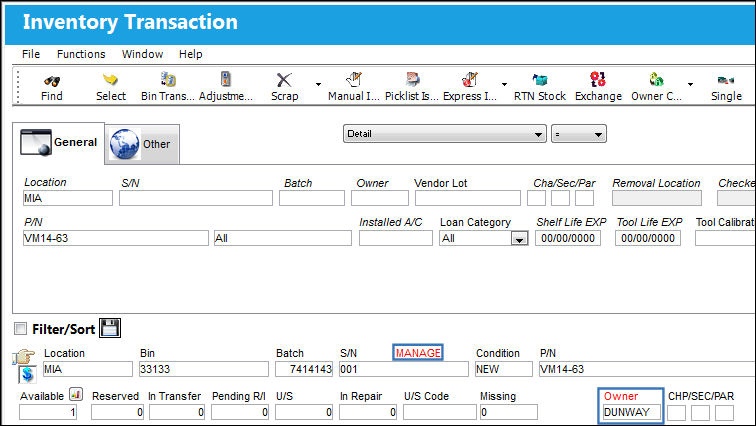This screenshot has height=426, width=756.
Task: Open the Functions menu
Action: coord(81,54)
